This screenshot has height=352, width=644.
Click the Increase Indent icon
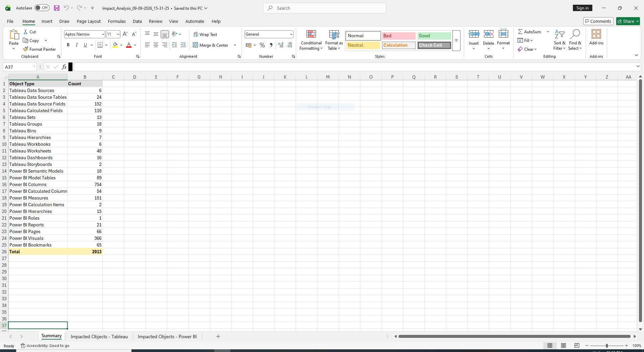pos(183,45)
